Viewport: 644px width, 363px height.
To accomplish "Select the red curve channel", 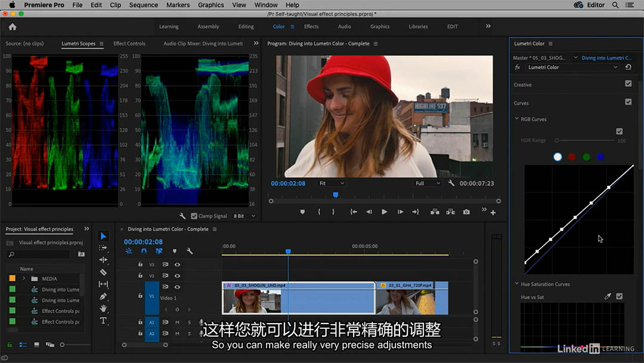I will (x=572, y=156).
